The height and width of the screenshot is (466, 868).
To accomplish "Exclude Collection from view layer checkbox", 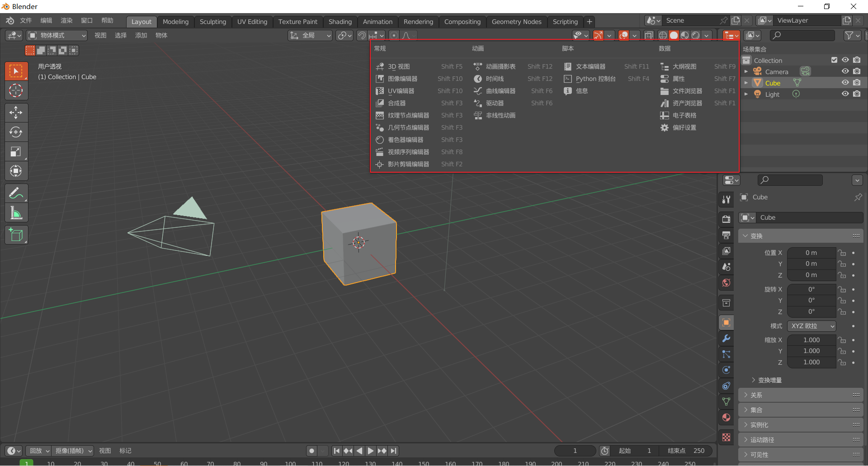I will (x=834, y=60).
